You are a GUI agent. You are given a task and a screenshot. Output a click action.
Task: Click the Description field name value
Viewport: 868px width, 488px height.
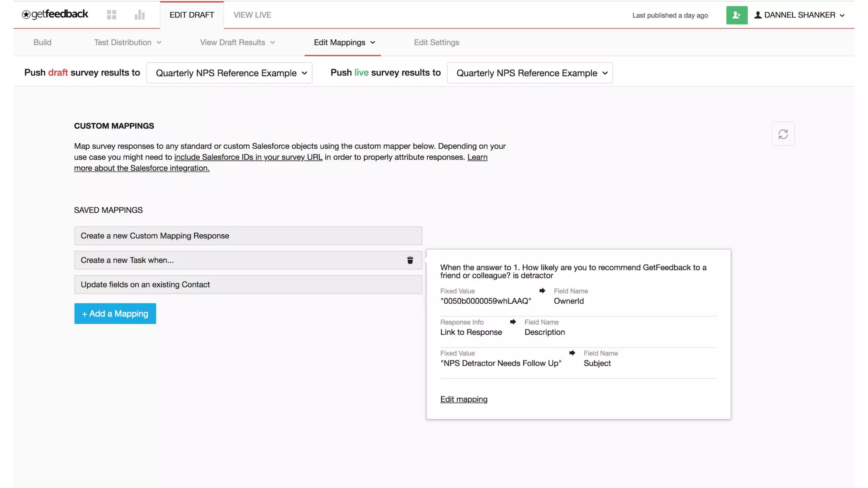point(545,332)
